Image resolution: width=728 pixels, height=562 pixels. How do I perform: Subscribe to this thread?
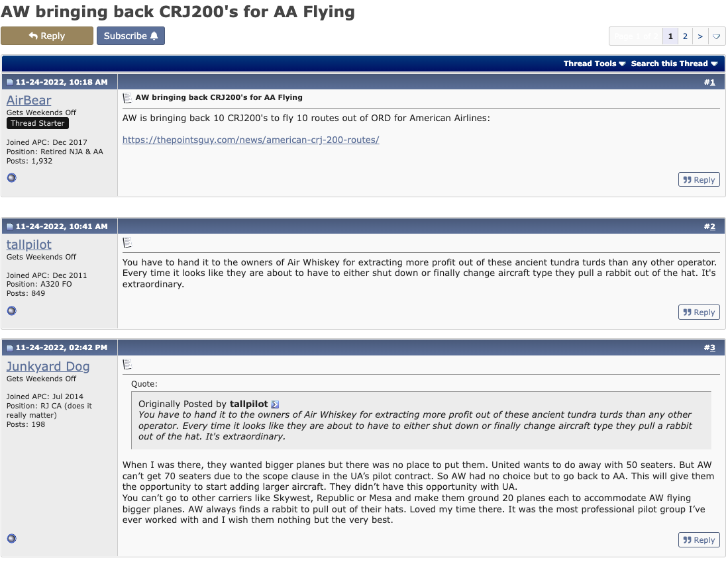pyautogui.click(x=130, y=36)
